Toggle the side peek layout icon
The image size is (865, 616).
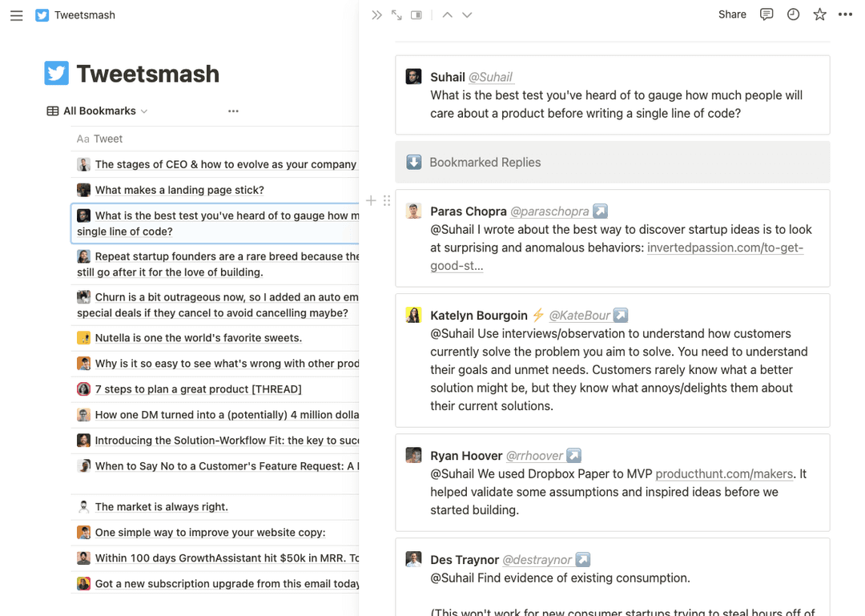tap(416, 14)
